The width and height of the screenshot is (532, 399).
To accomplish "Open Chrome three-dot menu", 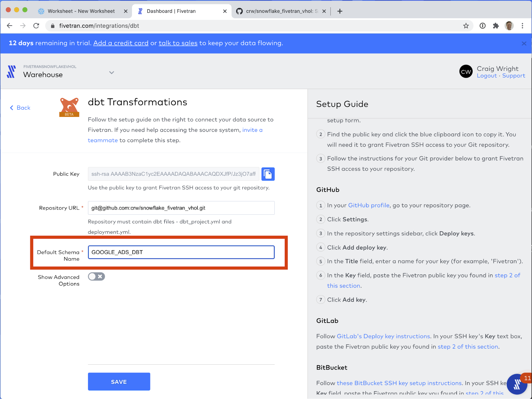I will (522, 26).
